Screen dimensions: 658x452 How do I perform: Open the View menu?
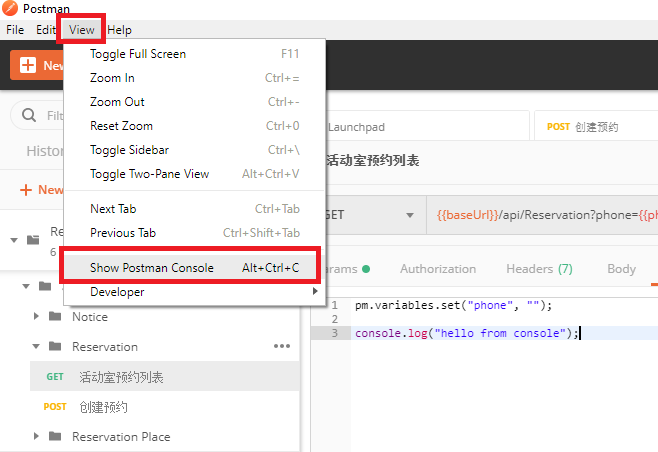[81, 30]
